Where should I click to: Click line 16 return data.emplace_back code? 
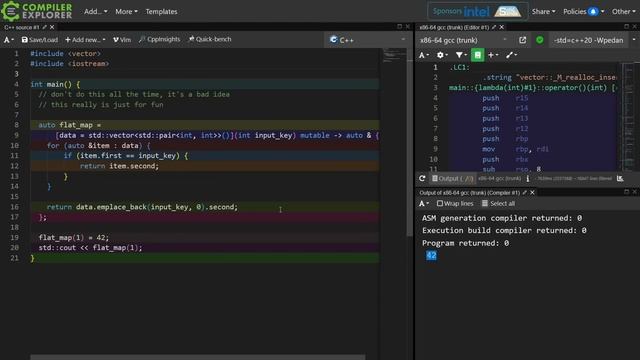coord(142,207)
